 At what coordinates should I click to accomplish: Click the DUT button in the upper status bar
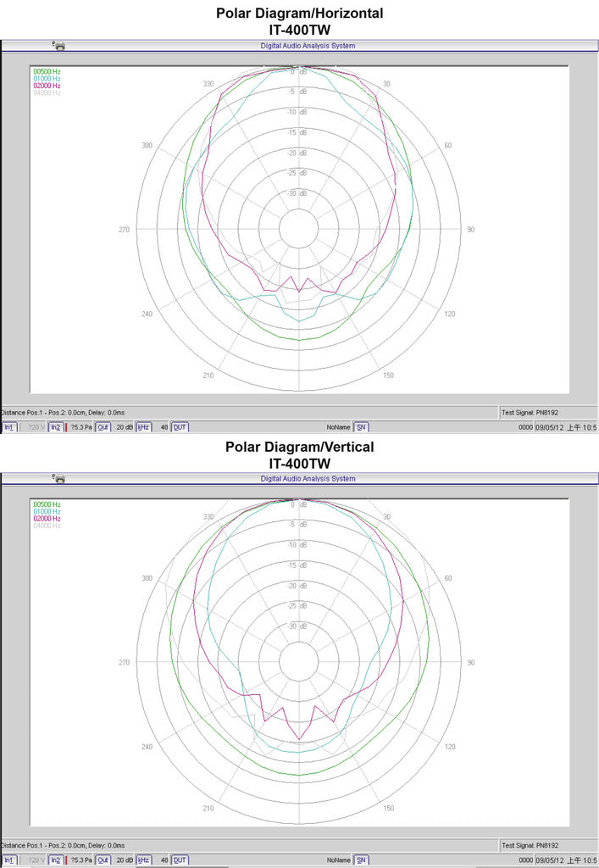coord(180,427)
